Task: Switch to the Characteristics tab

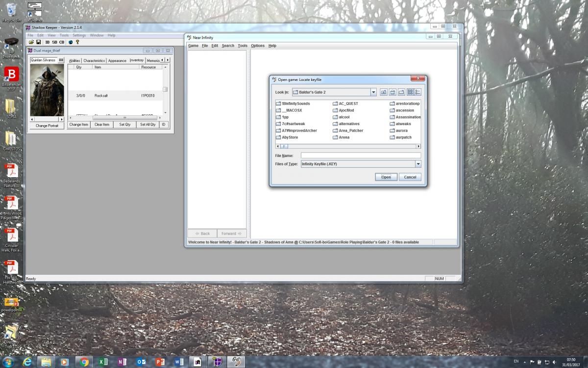Action: [x=94, y=60]
